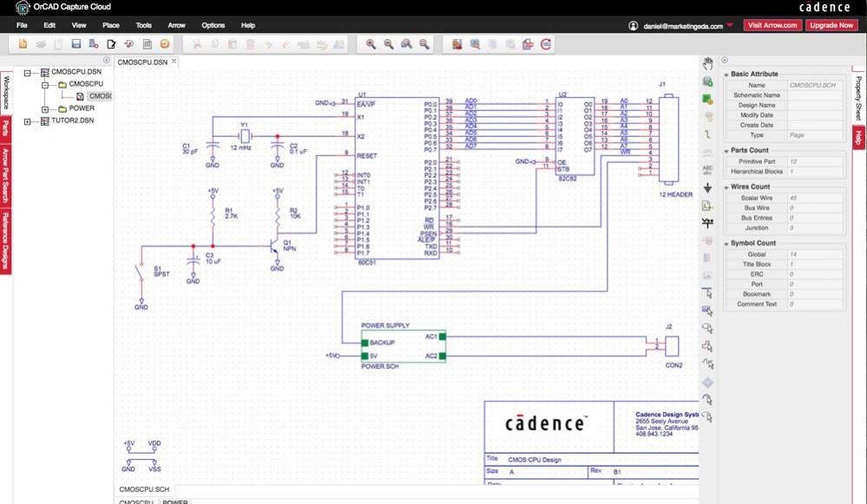The height and width of the screenshot is (504, 867).
Task: Click the daniel@marketingeda.com account label
Action: [683, 26]
